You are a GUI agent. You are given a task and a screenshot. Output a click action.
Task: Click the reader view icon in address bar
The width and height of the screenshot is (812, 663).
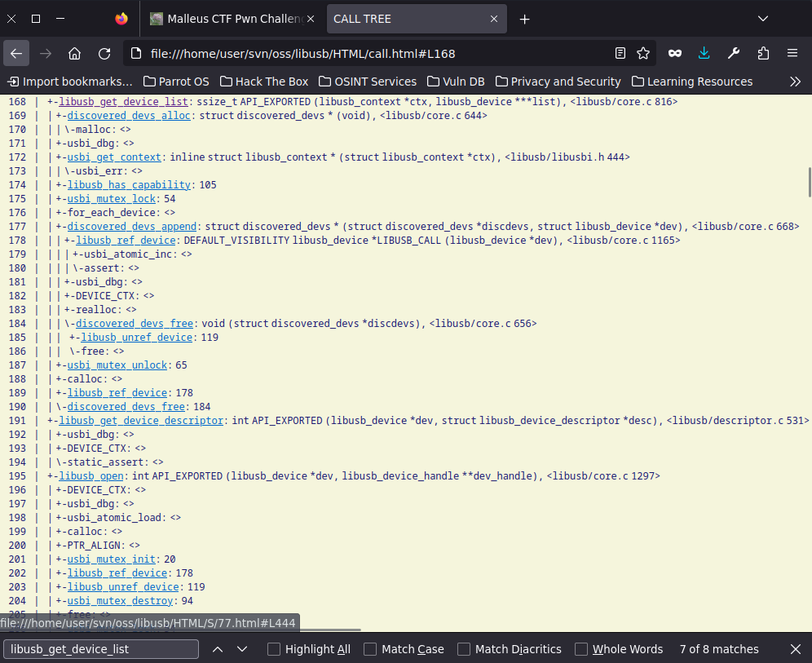(x=619, y=52)
